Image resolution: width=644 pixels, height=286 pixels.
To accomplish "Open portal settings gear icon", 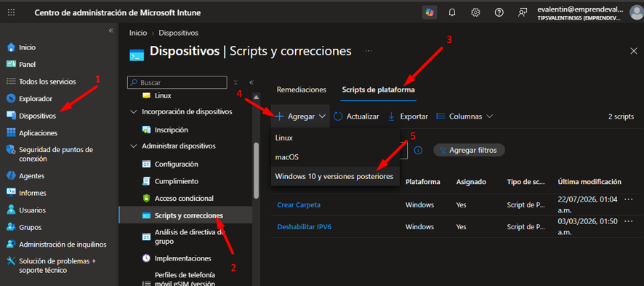I will tap(475, 13).
